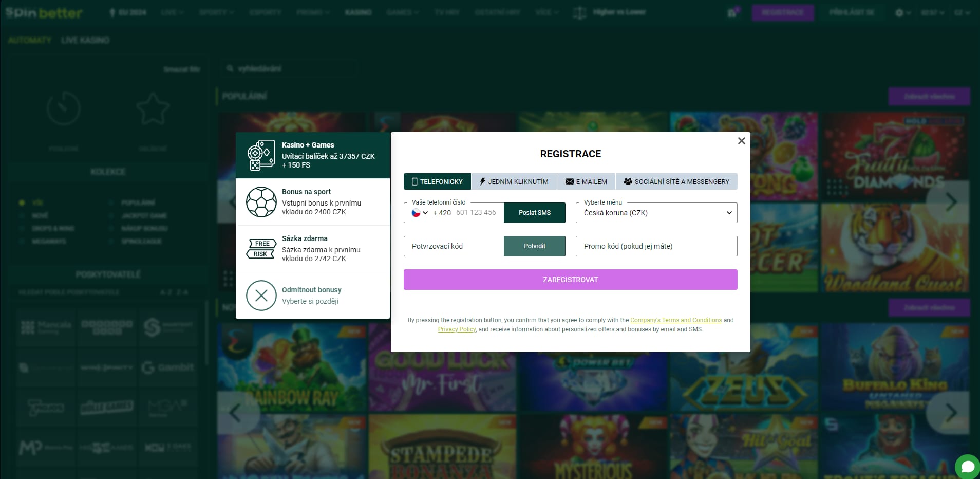This screenshot has width=980, height=479.
Task: Click the Potvrzovací kód field
Action: (454, 246)
